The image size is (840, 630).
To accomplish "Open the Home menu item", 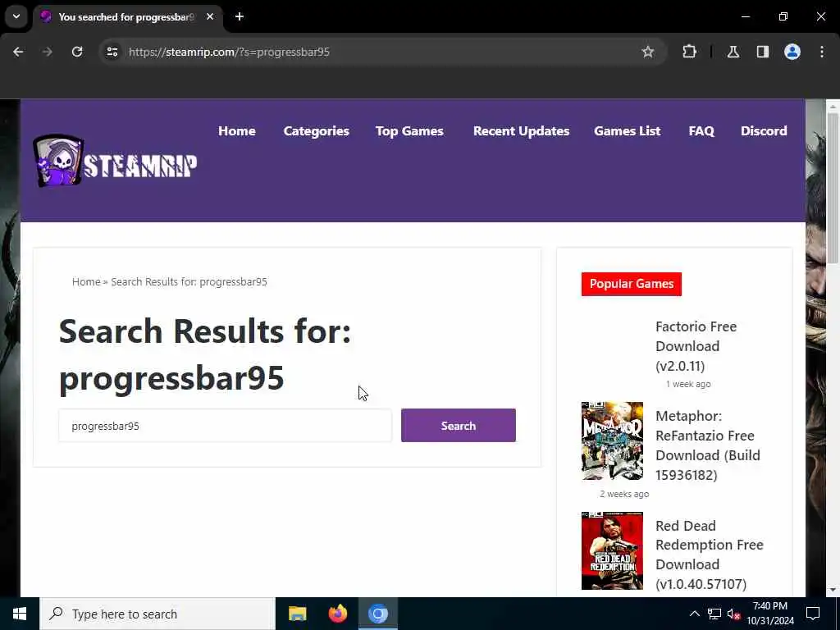I will [x=237, y=131].
